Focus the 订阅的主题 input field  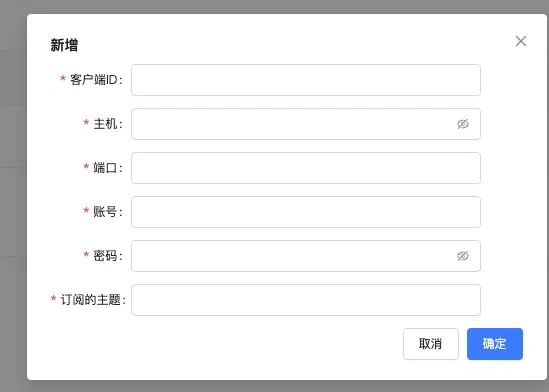[x=306, y=300]
